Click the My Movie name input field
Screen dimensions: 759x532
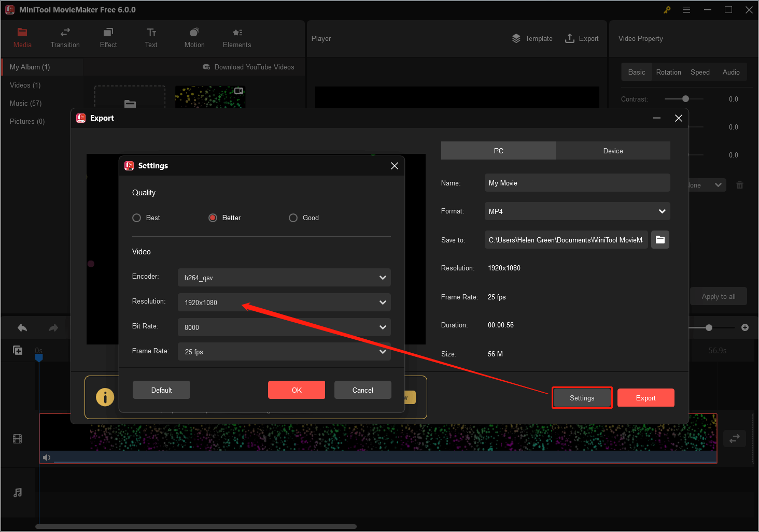click(577, 182)
